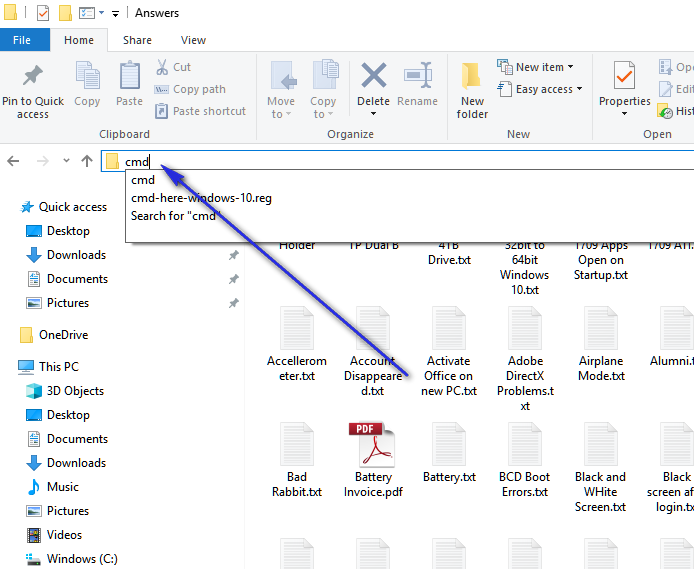Click the New folder icon
This screenshot has height=569, width=694.
pos(471,75)
